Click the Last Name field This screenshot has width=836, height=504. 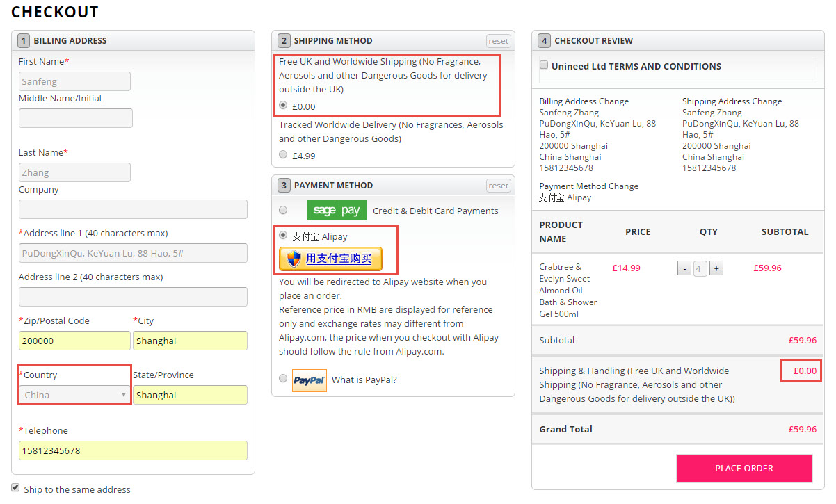[75, 172]
